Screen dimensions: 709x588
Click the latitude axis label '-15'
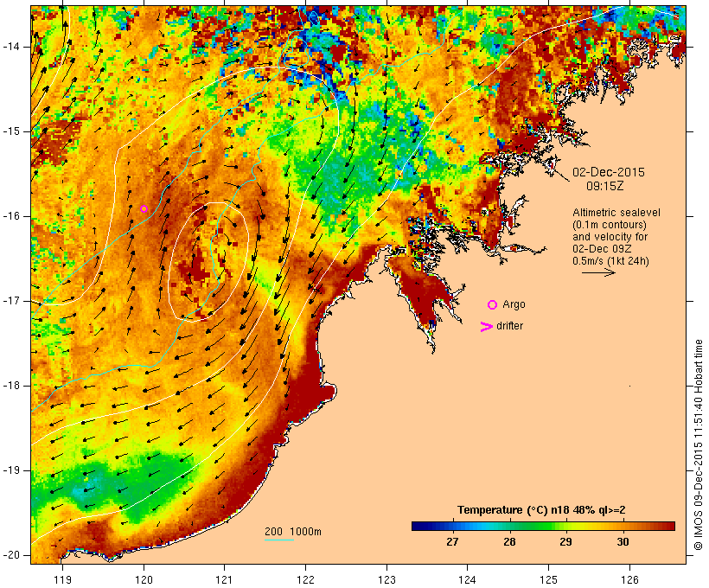pyautogui.click(x=11, y=131)
